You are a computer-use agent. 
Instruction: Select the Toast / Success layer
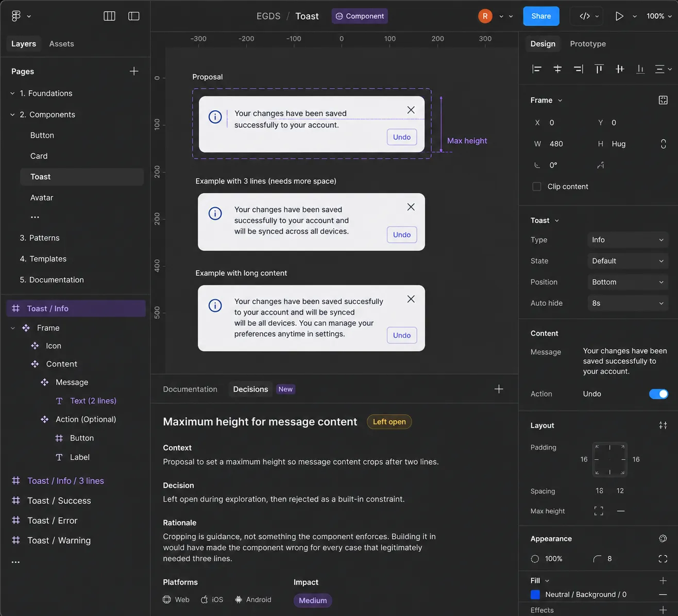[59, 501]
